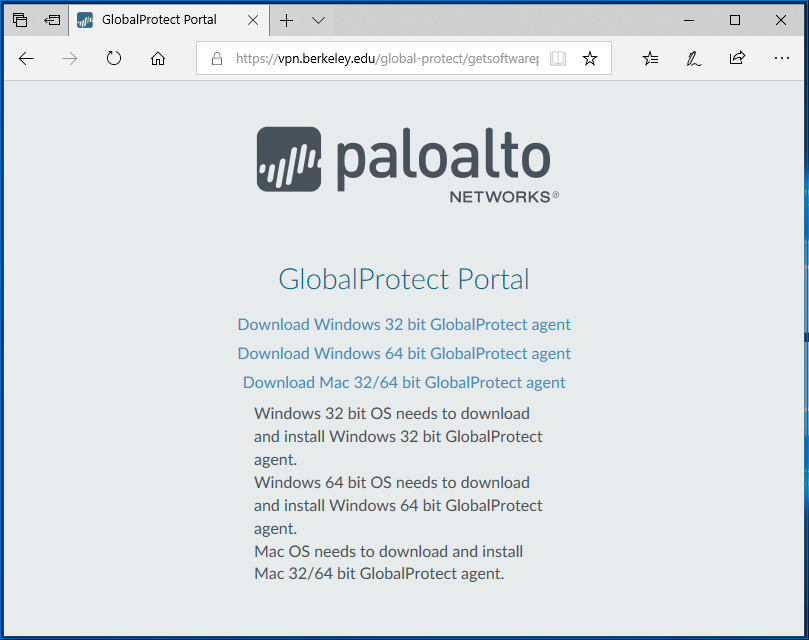The image size is (809, 640).
Task: Refresh the current page
Action: pyautogui.click(x=114, y=58)
